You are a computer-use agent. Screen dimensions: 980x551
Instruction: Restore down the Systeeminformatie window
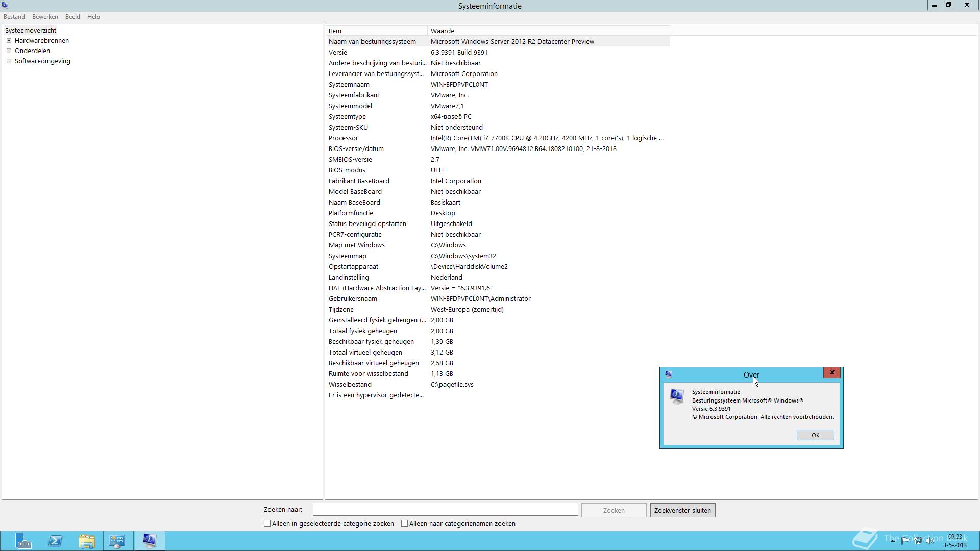pos(948,5)
